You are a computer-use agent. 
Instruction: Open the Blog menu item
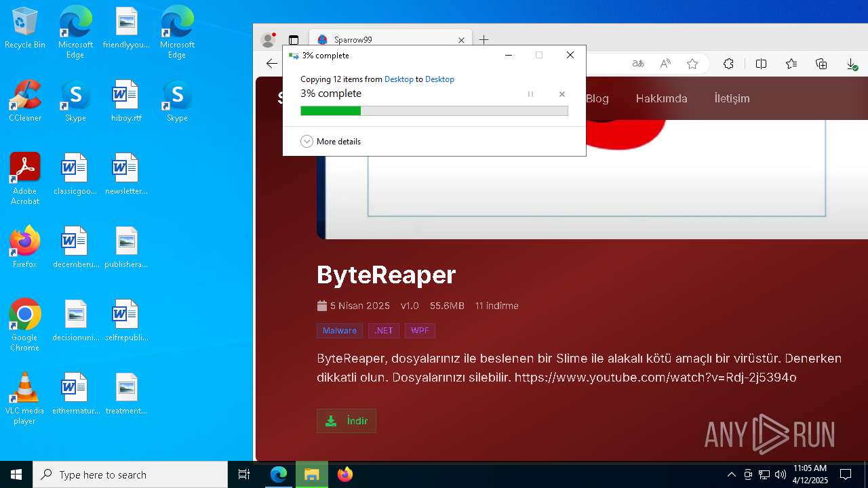coord(597,98)
